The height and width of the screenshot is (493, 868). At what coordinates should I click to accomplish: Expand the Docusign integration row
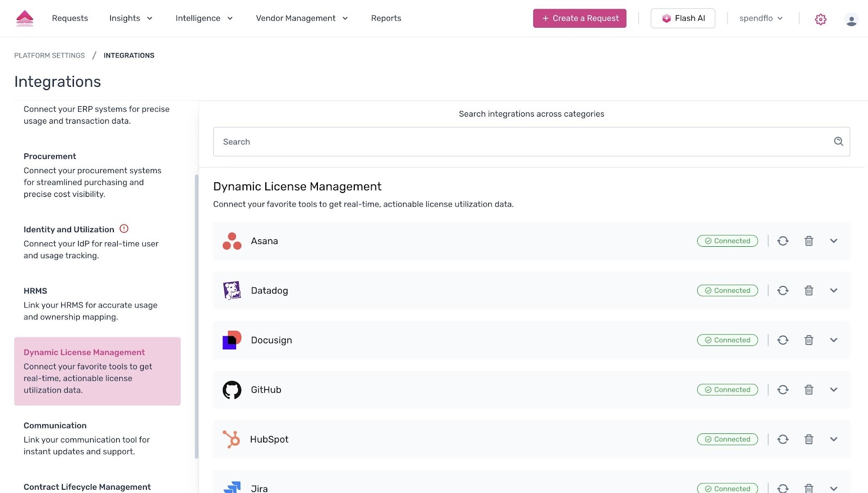pyautogui.click(x=833, y=340)
